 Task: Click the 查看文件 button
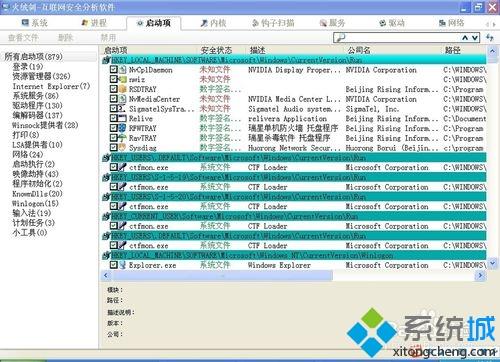[x=23, y=38]
